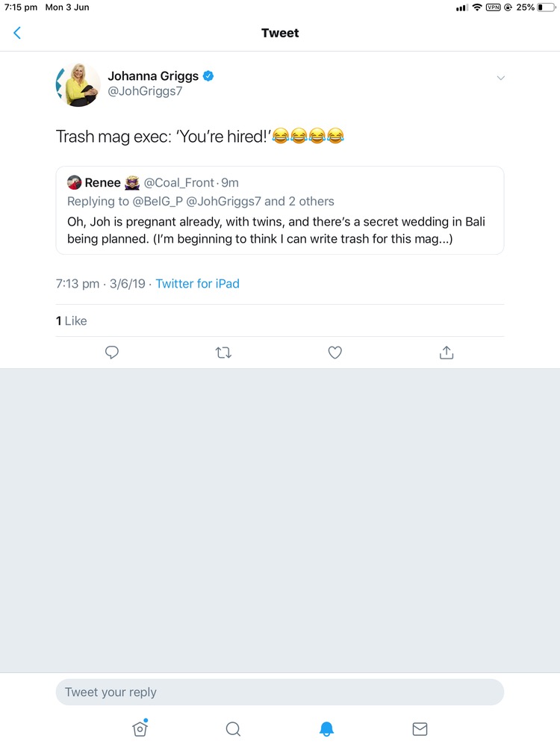This screenshot has height=747, width=560.
Task: Open the @JohGriggs7 handle
Action: click(x=145, y=92)
